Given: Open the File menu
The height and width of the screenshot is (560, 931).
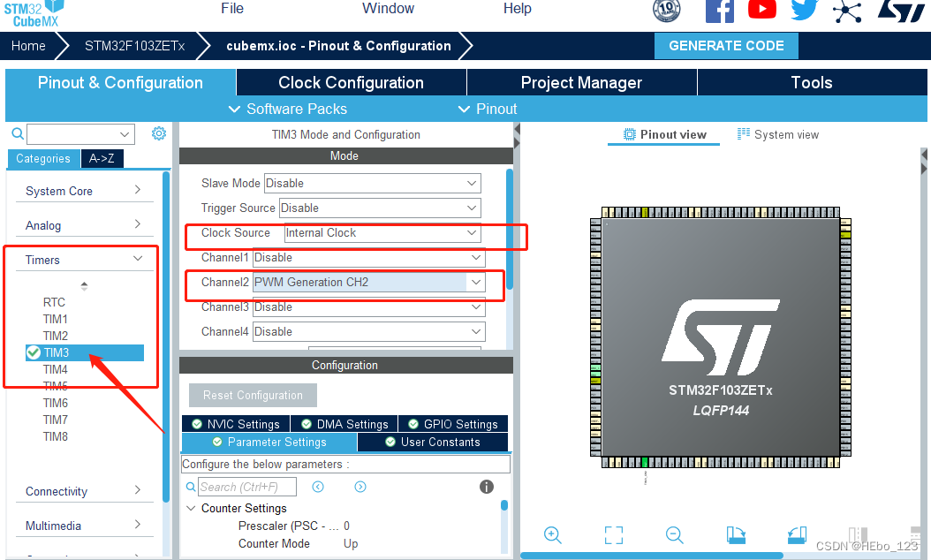Looking at the screenshot, I should [x=232, y=8].
